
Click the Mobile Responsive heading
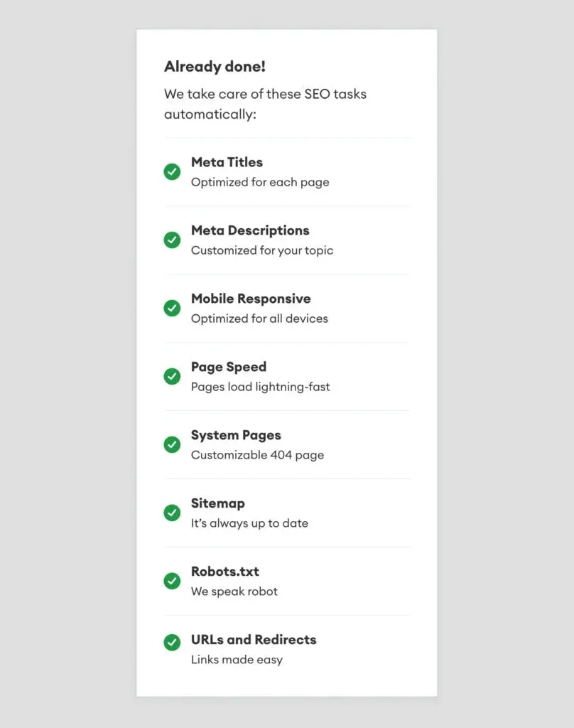[x=251, y=299]
